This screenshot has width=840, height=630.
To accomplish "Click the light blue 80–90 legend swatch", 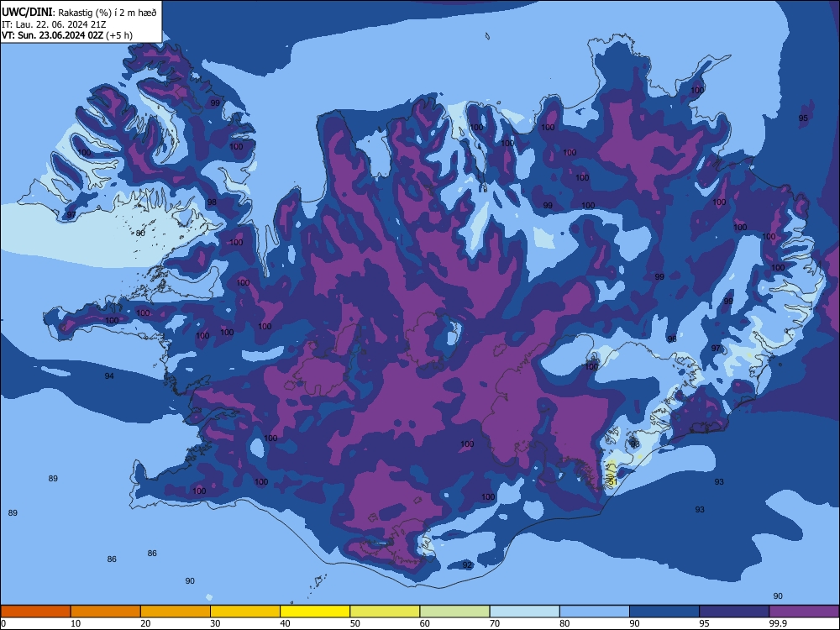I will point(594,612).
